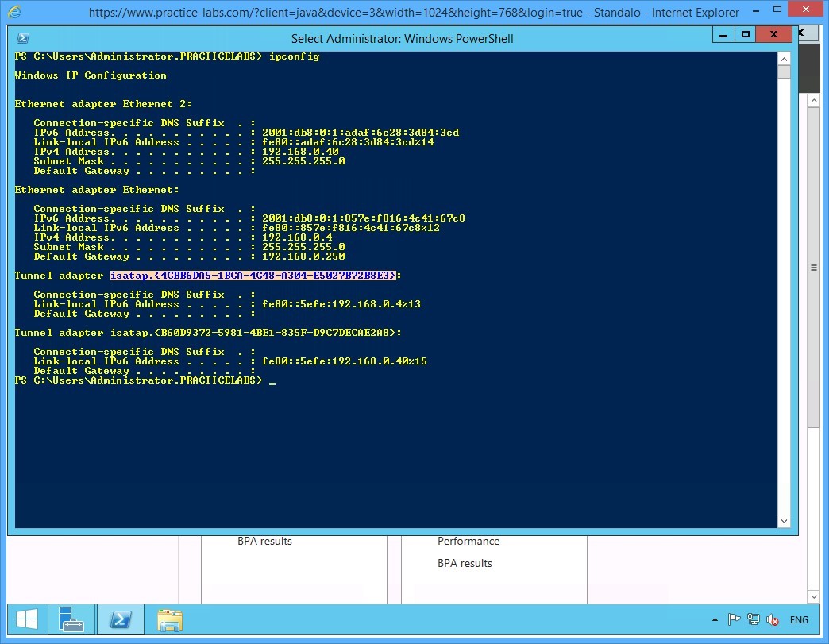The height and width of the screenshot is (644, 829).
Task: Open BPA results under Performance
Action: (465, 563)
